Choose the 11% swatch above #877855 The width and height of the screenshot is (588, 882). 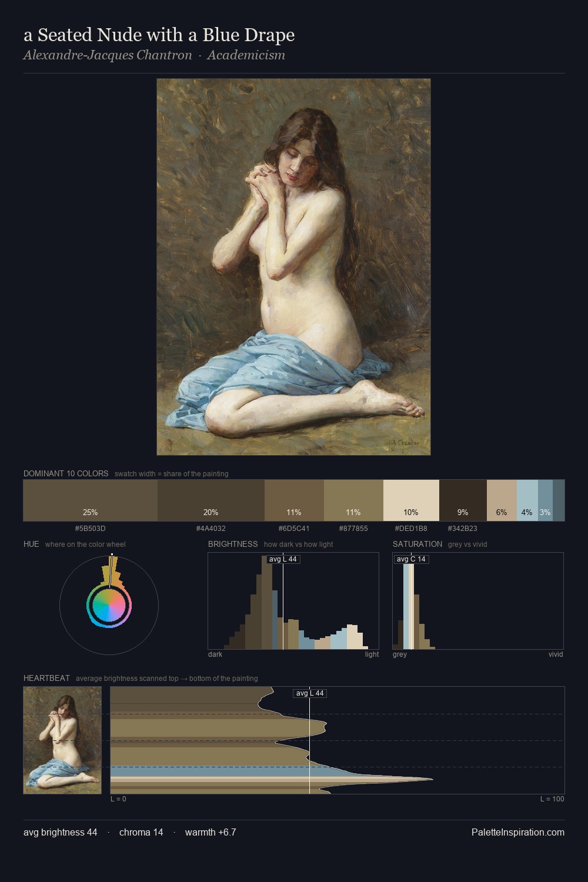coord(353,500)
